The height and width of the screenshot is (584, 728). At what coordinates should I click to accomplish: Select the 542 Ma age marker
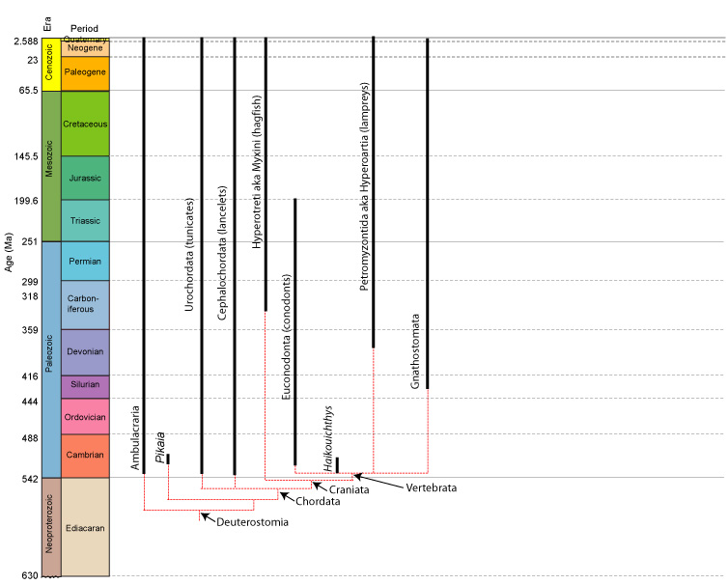coord(28,479)
